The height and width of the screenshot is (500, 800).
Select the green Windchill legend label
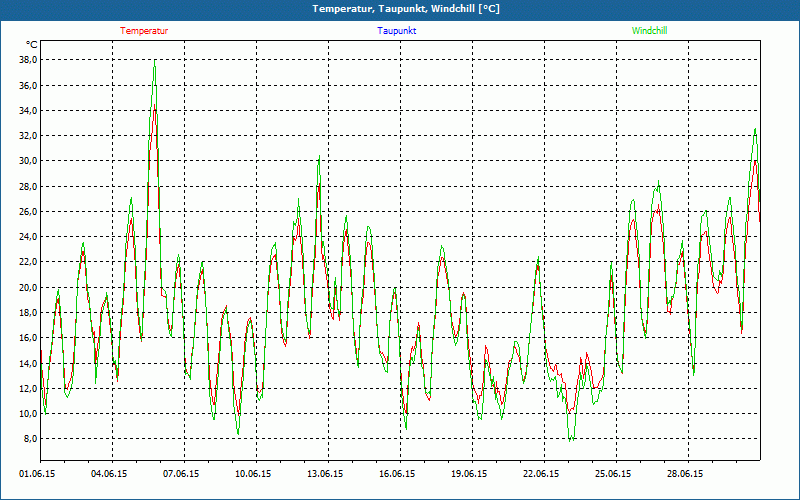click(x=650, y=31)
